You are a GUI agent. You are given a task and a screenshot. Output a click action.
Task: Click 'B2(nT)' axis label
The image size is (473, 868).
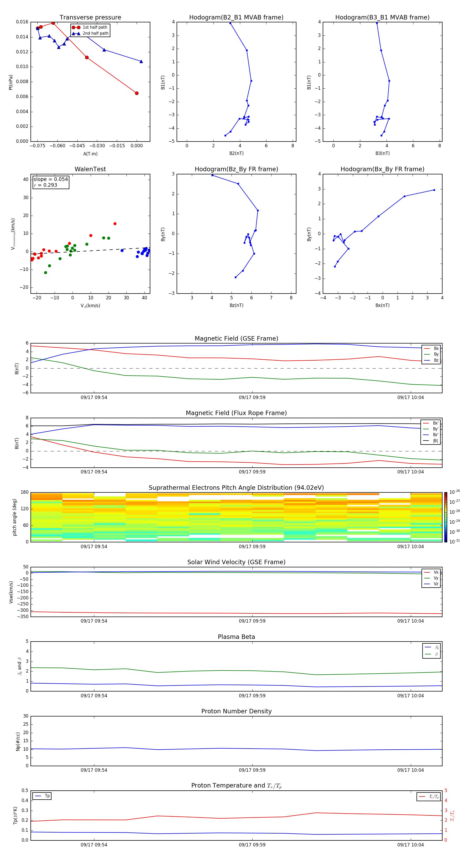point(236,153)
